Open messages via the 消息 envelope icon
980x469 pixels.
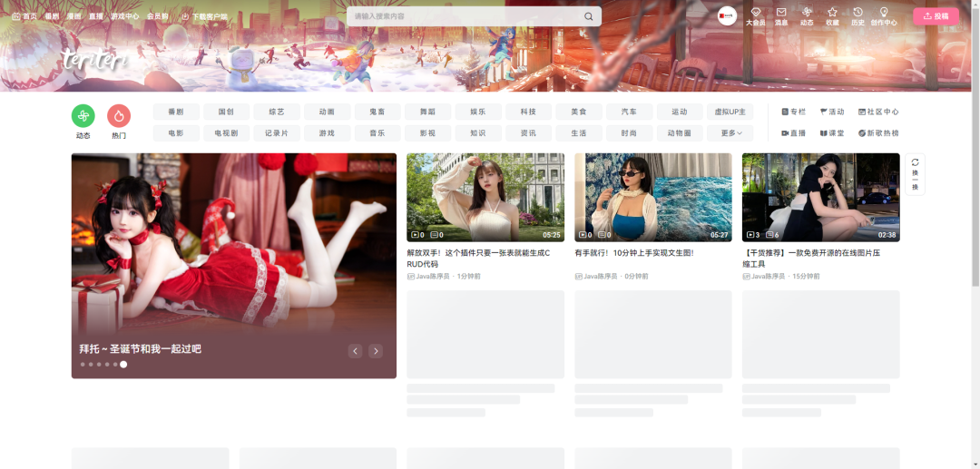(x=780, y=13)
